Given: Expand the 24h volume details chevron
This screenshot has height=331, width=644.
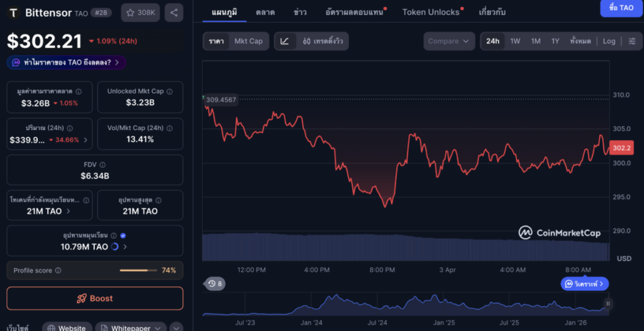Looking at the screenshot, I should coord(86,139).
